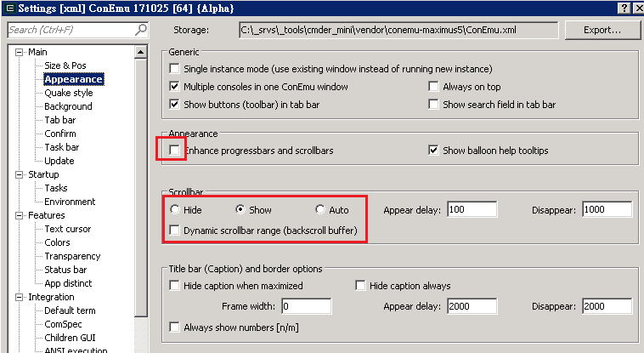Image resolution: width=644 pixels, height=353 pixels.
Task: Open Tasks settings page
Action: [56, 188]
